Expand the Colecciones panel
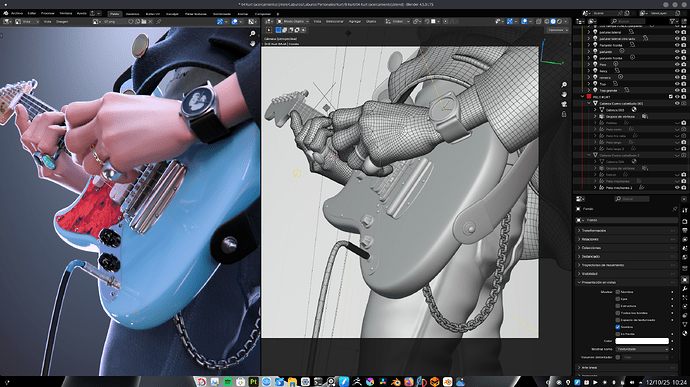This screenshot has width=690, height=387. click(627, 248)
